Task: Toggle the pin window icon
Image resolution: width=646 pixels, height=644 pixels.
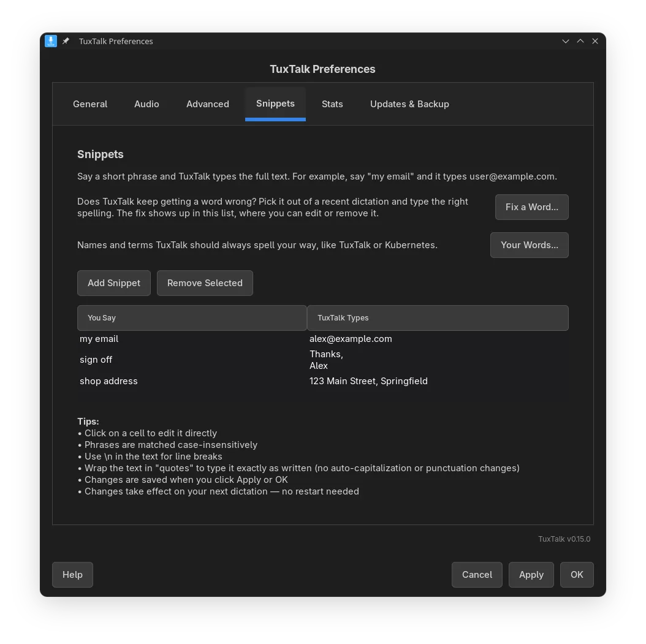Action: [x=66, y=41]
